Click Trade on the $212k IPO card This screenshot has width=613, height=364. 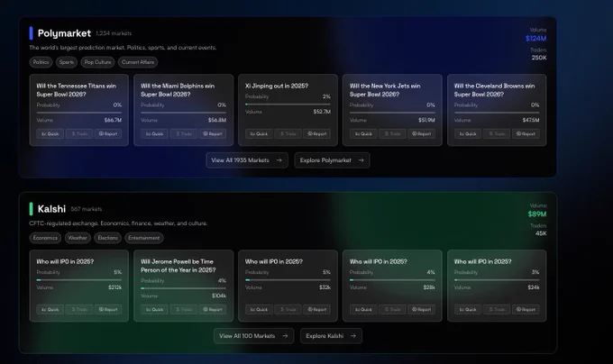pos(79,309)
